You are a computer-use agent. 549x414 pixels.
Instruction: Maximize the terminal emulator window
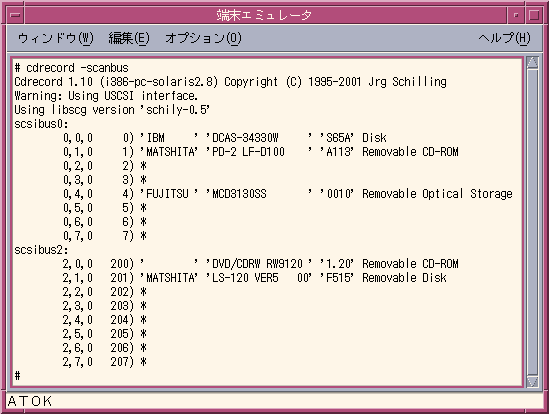point(534,15)
